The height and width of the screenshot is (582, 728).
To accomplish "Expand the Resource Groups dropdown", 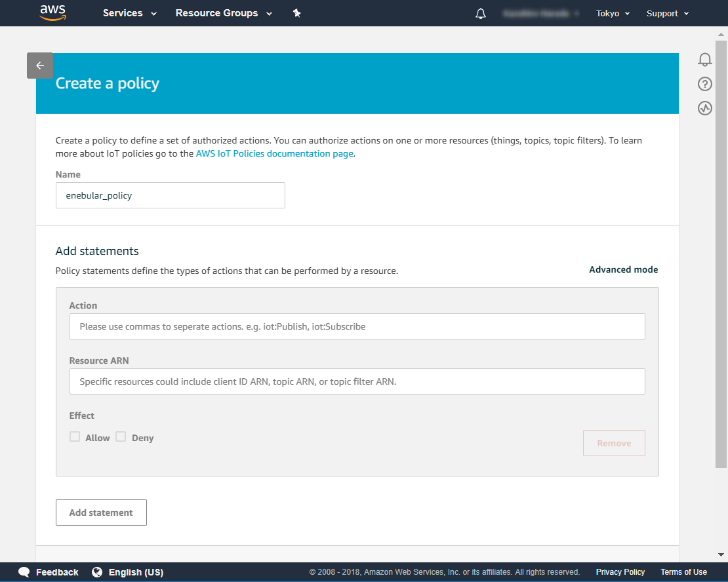I will tap(223, 13).
